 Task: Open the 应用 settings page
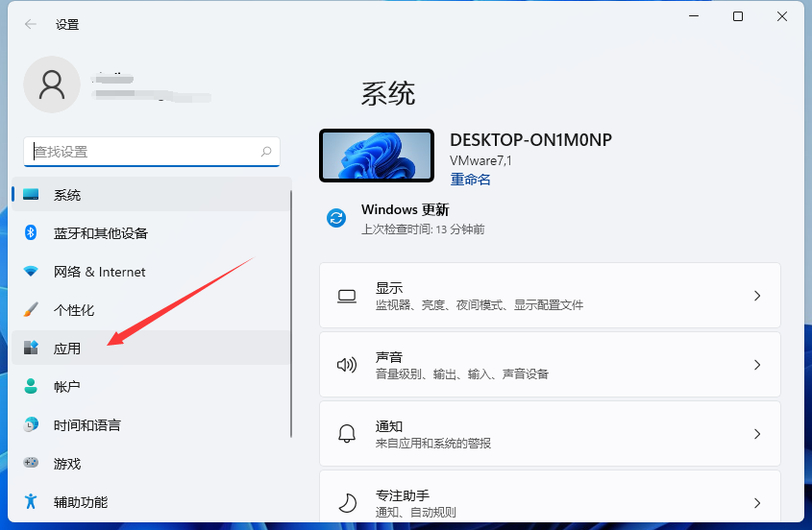pos(150,348)
